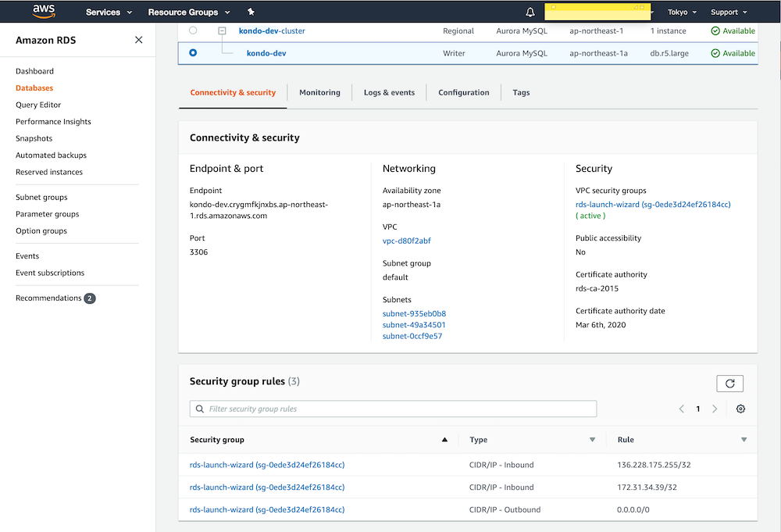
Task: Open the notifications bell
Action: 530,12
